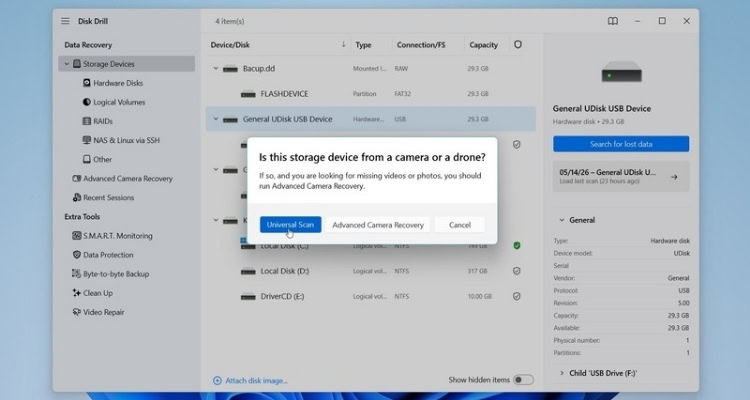Click the Recent Sessions icon

[x=77, y=197]
